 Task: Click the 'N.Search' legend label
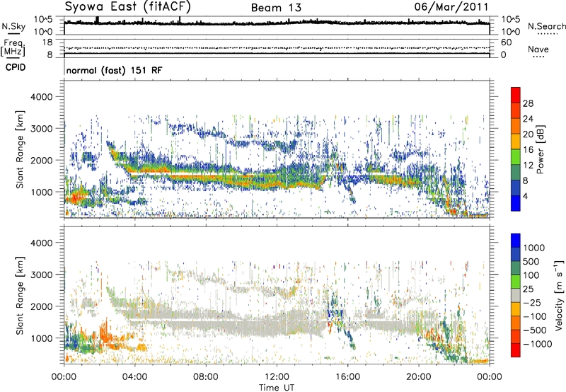click(x=546, y=26)
